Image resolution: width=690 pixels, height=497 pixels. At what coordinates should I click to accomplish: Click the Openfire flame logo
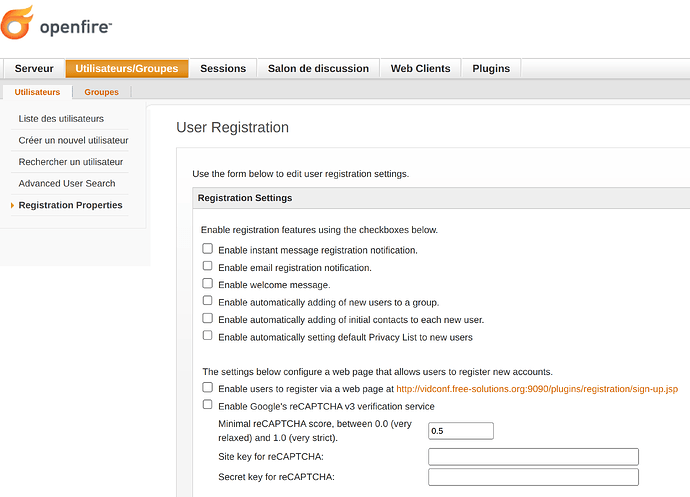coord(17,22)
